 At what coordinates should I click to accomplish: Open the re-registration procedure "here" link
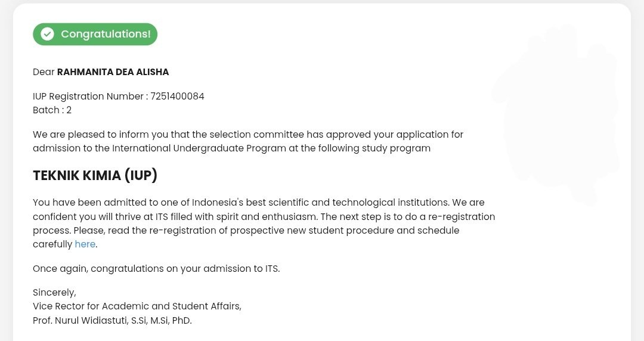[x=85, y=244]
